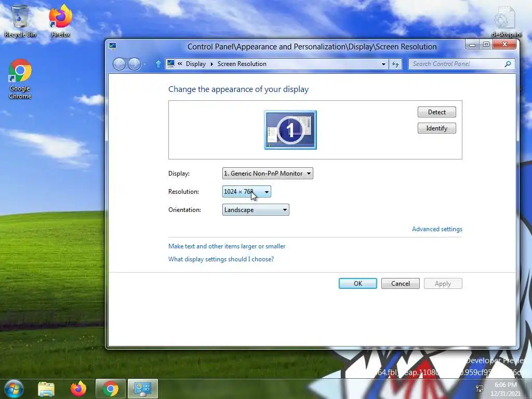The image size is (532, 399).
Task: Click the OK button
Action: tap(358, 284)
